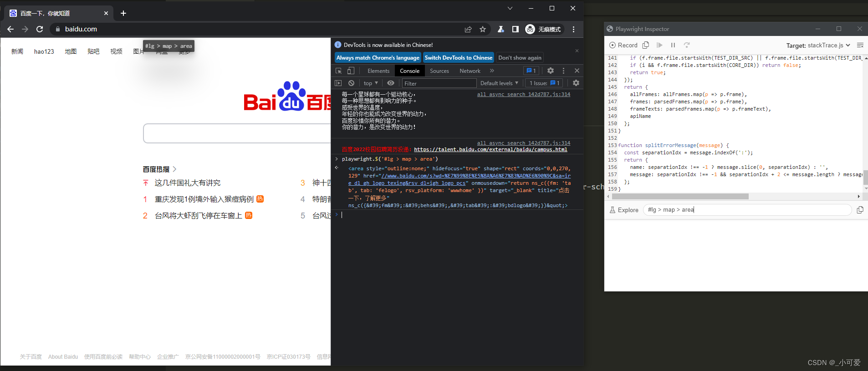Click Always match Chrome's language button
The height and width of the screenshot is (371, 868).
[378, 58]
